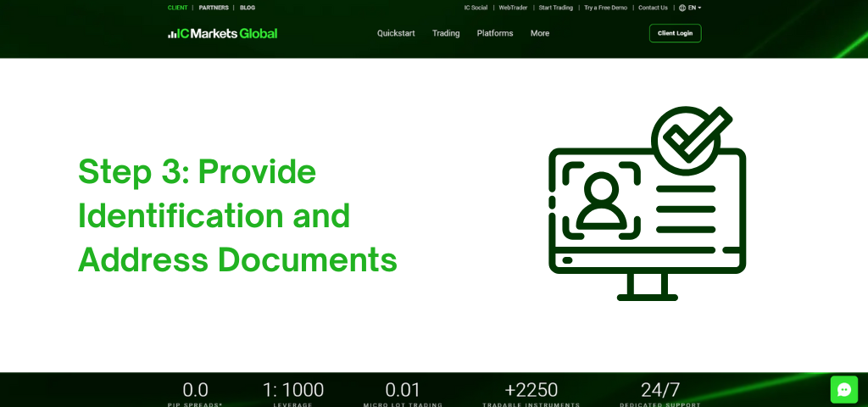
Task: Open the live chat widget
Action: [843, 389]
